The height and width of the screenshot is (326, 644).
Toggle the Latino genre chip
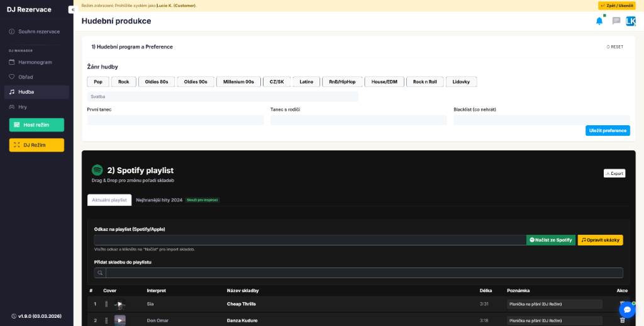306,82
